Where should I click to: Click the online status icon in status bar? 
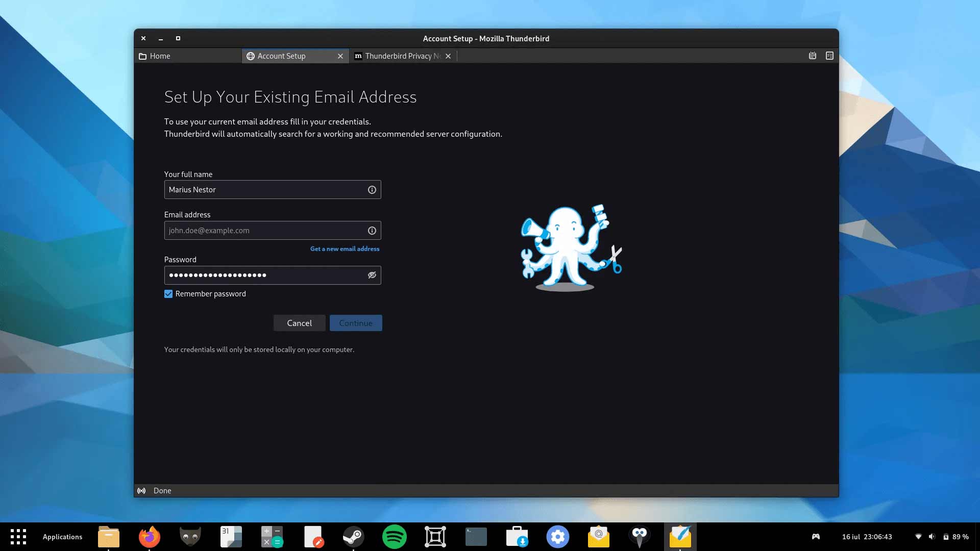141,491
